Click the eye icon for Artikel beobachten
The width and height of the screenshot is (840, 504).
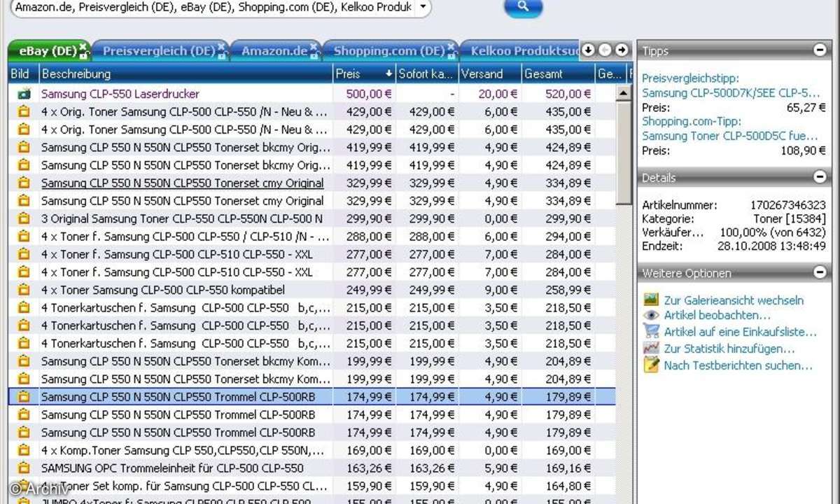[651, 316]
